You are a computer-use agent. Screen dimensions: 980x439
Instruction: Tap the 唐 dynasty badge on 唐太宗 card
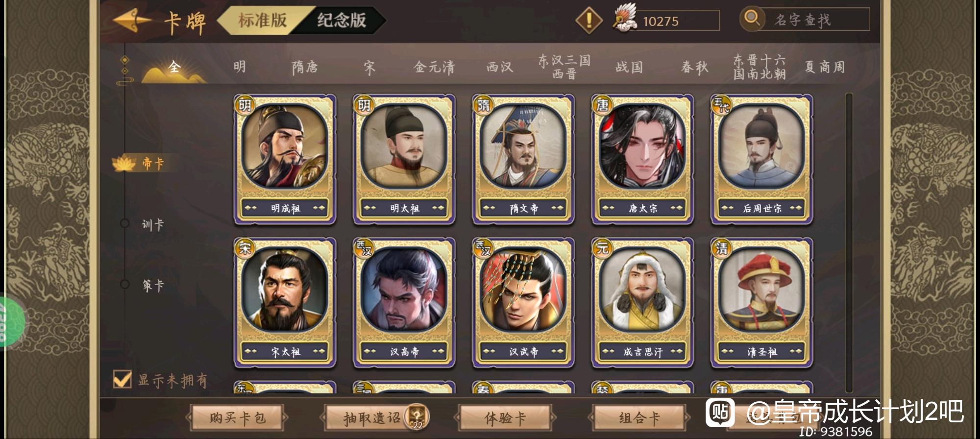click(602, 104)
